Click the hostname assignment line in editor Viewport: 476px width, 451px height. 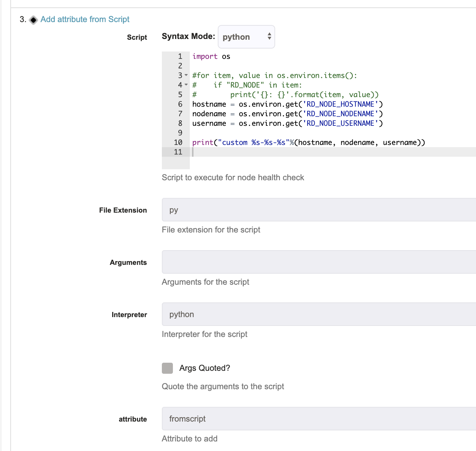pyautogui.click(x=287, y=104)
